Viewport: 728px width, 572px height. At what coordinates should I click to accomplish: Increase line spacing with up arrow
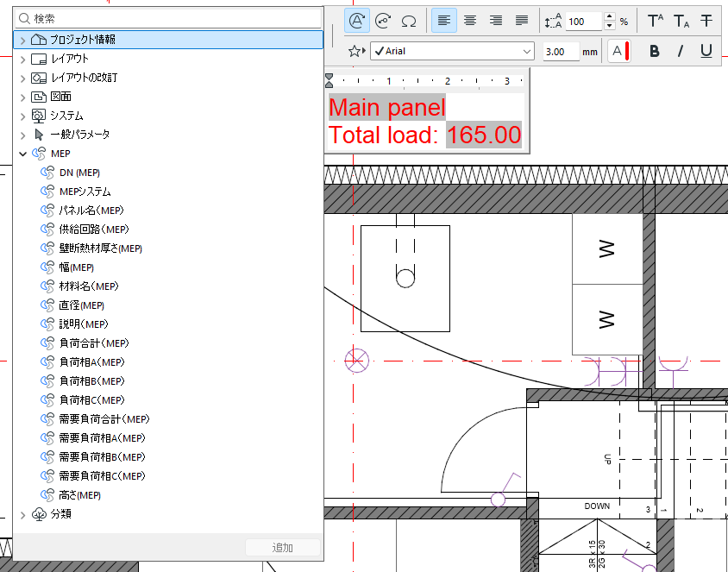(x=610, y=16)
